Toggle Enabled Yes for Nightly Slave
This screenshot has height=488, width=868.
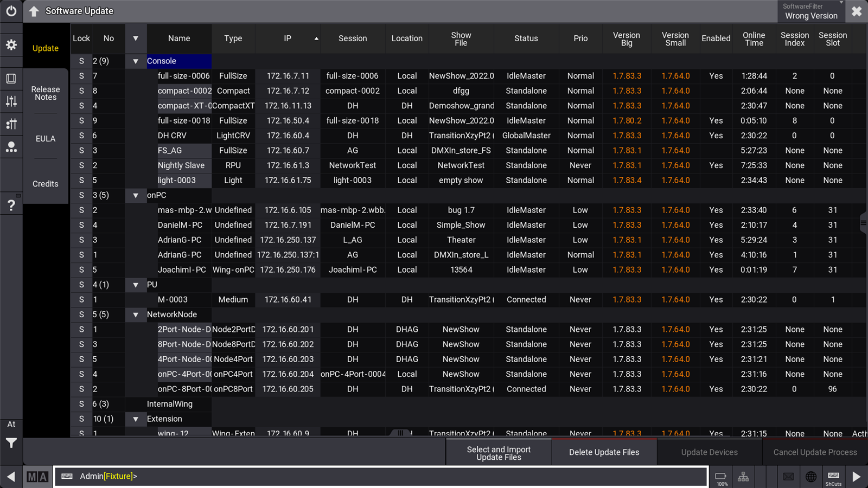pos(716,165)
